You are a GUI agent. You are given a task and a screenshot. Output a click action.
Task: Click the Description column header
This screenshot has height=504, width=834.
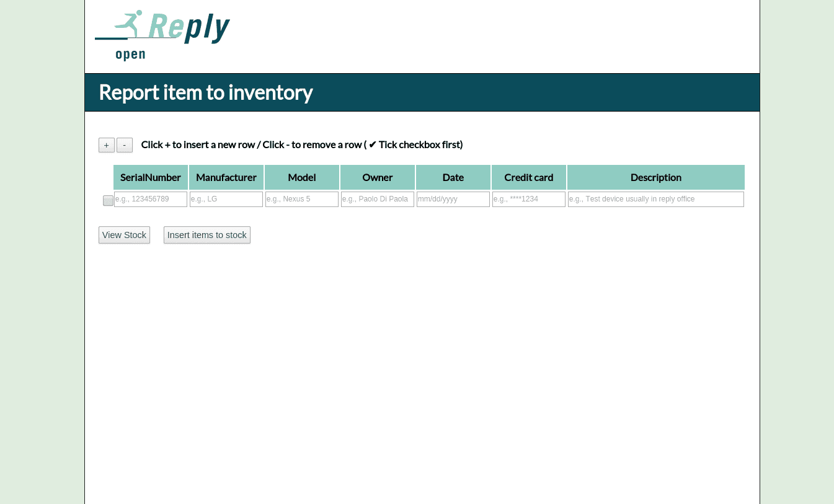(656, 177)
